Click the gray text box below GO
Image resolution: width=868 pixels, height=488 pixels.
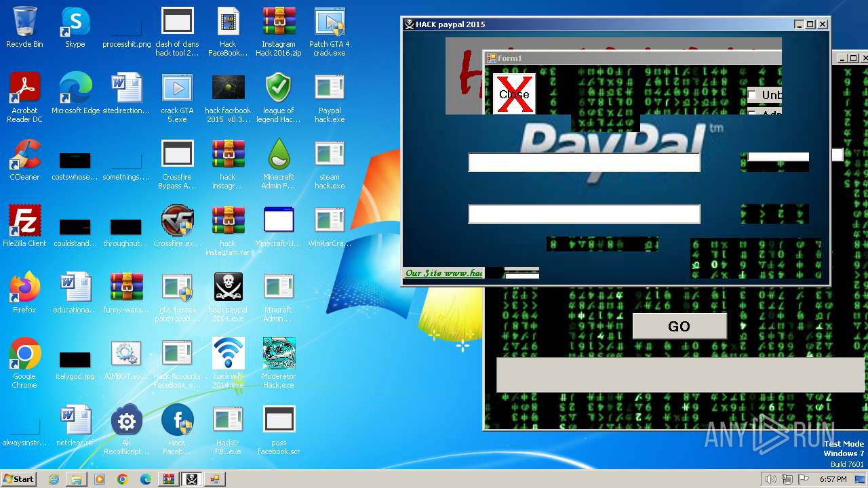[680, 375]
